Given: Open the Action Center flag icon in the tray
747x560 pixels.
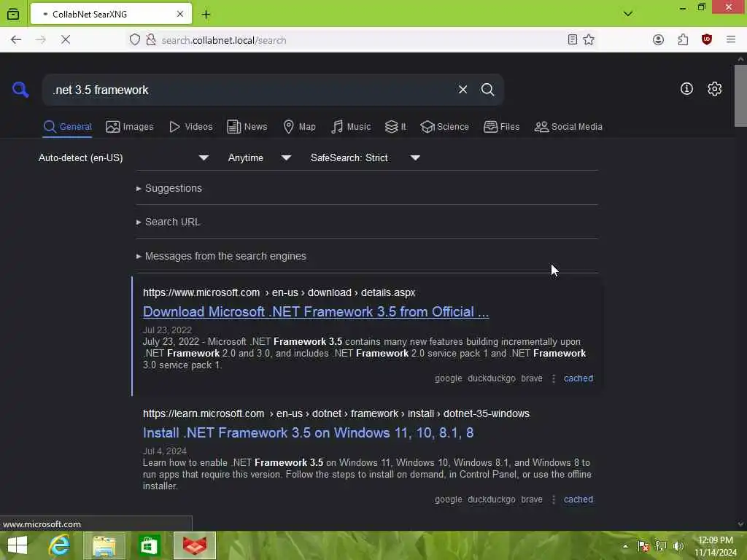Looking at the screenshot, I should tap(643, 545).
